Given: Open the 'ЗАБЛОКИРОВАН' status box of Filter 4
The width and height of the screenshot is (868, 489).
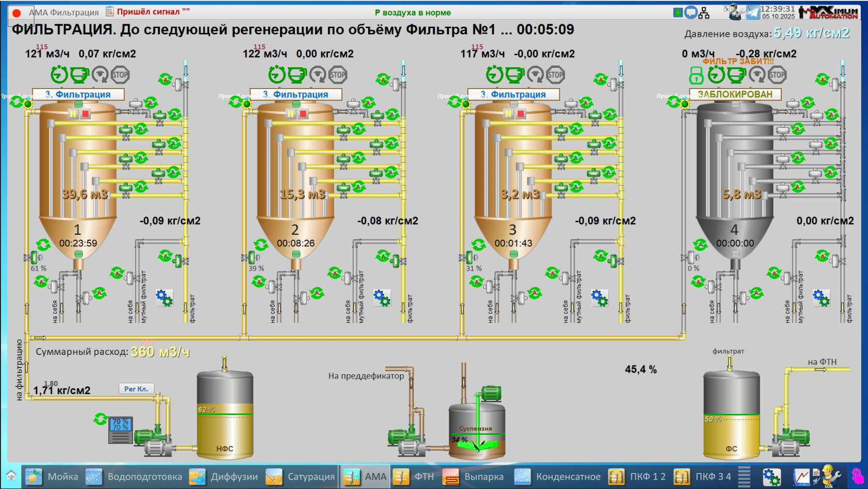Looking at the screenshot, I should (x=735, y=94).
